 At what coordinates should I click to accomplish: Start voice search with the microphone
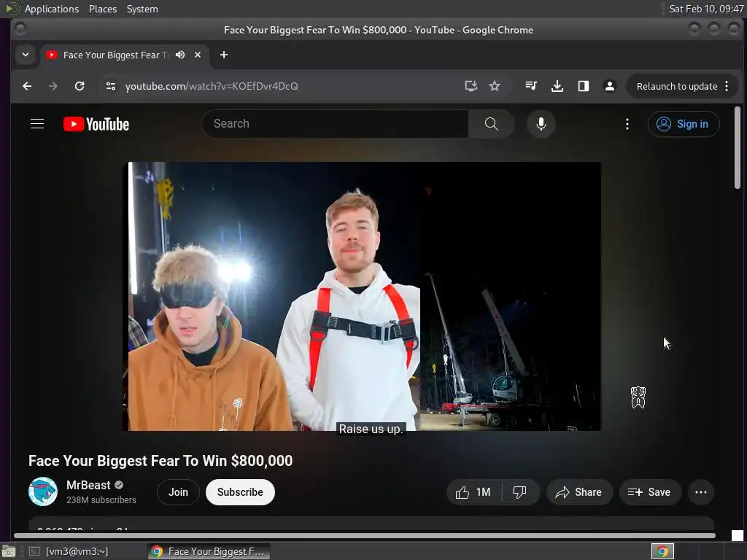(x=541, y=124)
